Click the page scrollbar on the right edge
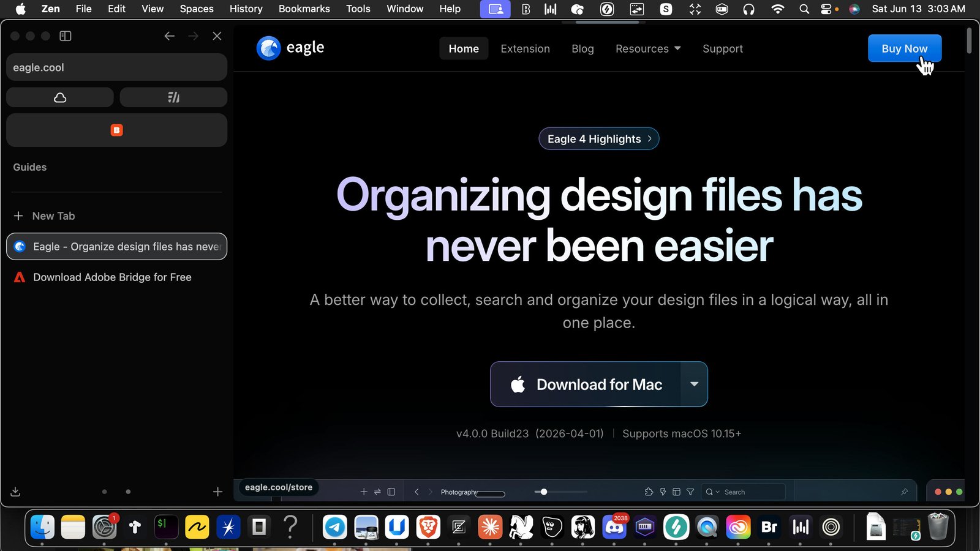This screenshot has width=980, height=551. 969,40
